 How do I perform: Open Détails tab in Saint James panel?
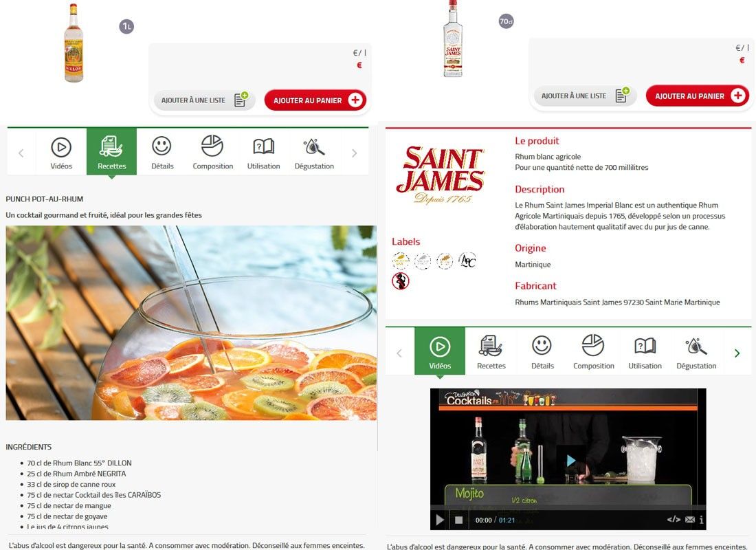pos(542,351)
